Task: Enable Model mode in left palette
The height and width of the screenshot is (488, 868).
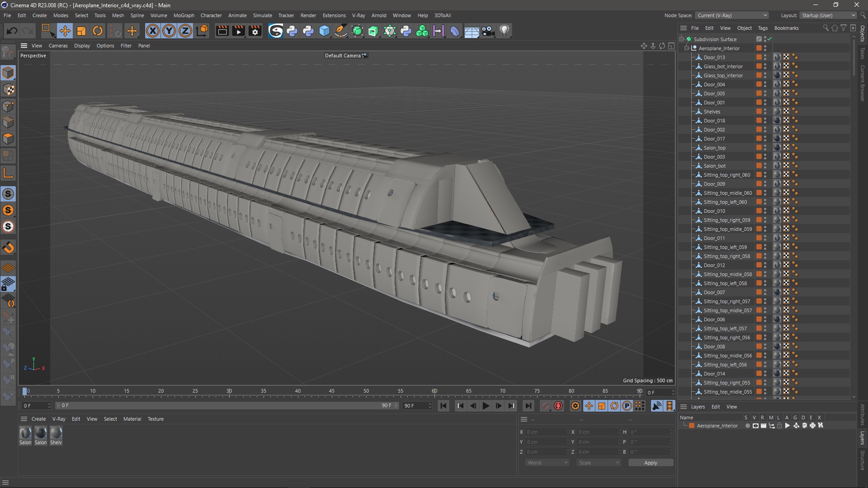Action: click(x=8, y=73)
